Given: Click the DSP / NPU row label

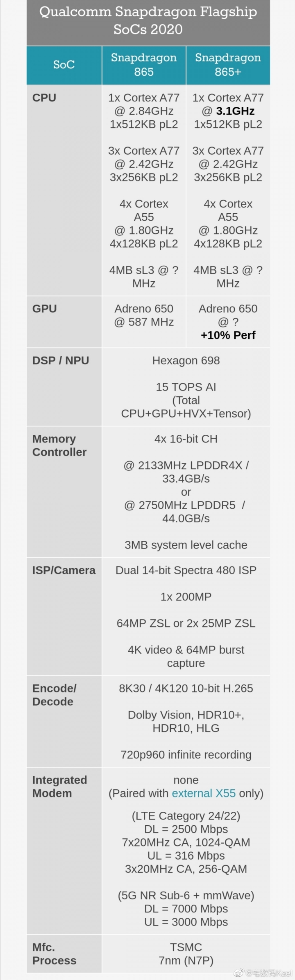Looking at the screenshot, I should [x=61, y=361].
